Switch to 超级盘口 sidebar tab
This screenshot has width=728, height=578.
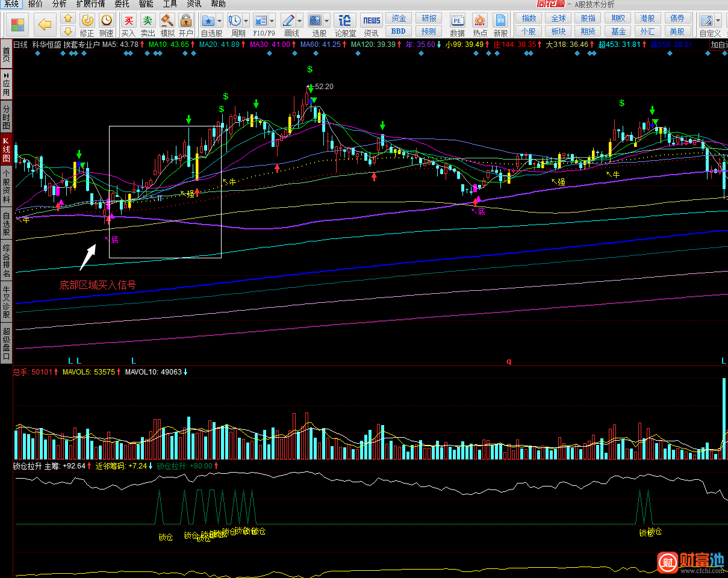tap(6, 342)
